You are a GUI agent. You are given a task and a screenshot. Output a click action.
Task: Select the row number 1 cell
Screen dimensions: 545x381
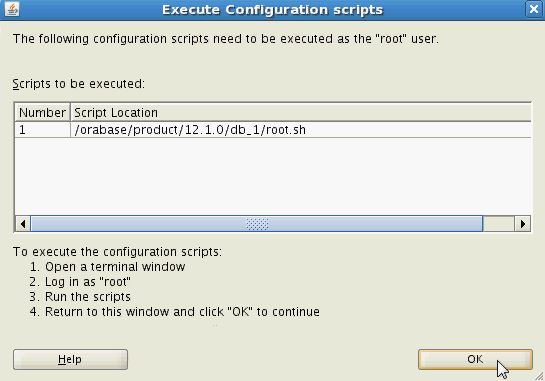(x=42, y=130)
